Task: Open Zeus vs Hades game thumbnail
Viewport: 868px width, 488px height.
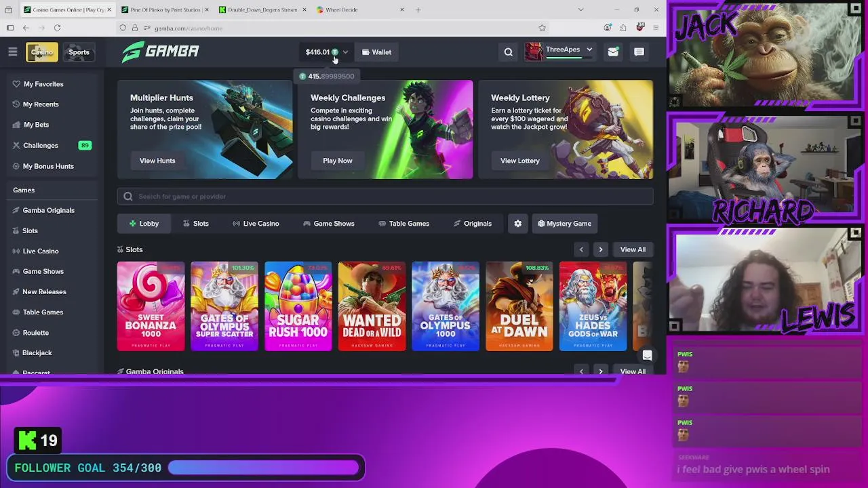Action: click(593, 306)
